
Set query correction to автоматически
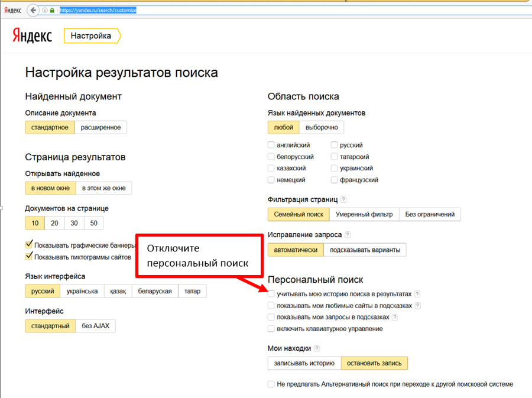[x=296, y=250]
